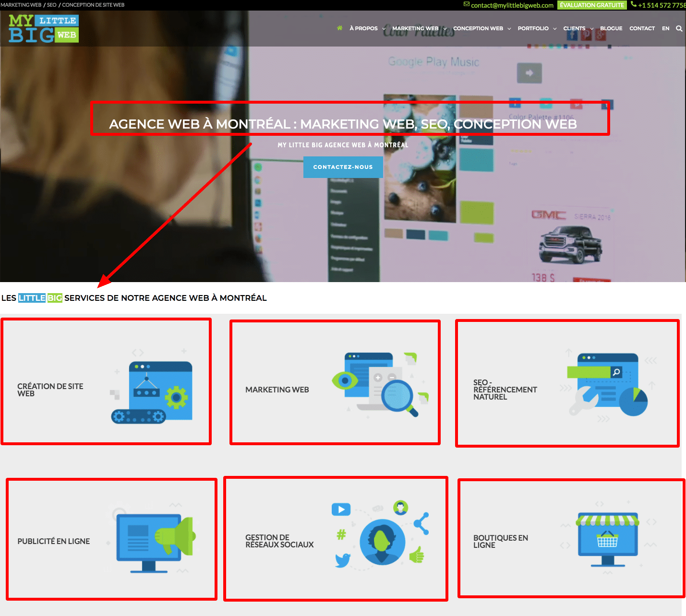Click the SEO wrench and chart illustration
The height and width of the screenshot is (616, 686).
tap(608, 385)
